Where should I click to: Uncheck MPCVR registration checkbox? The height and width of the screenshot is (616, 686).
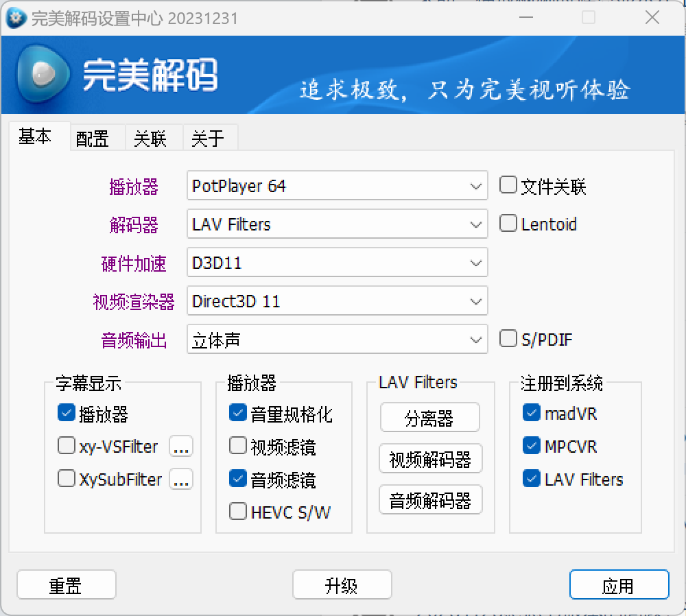pos(532,446)
